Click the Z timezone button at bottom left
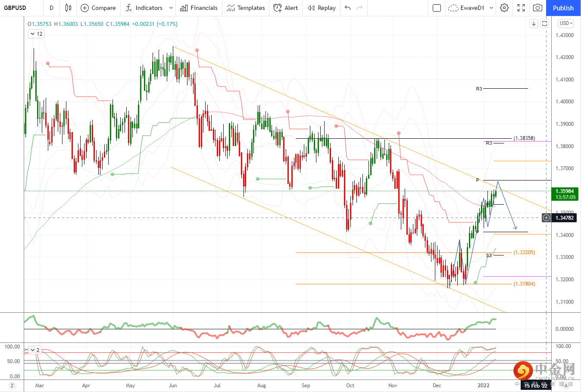 [12, 386]
